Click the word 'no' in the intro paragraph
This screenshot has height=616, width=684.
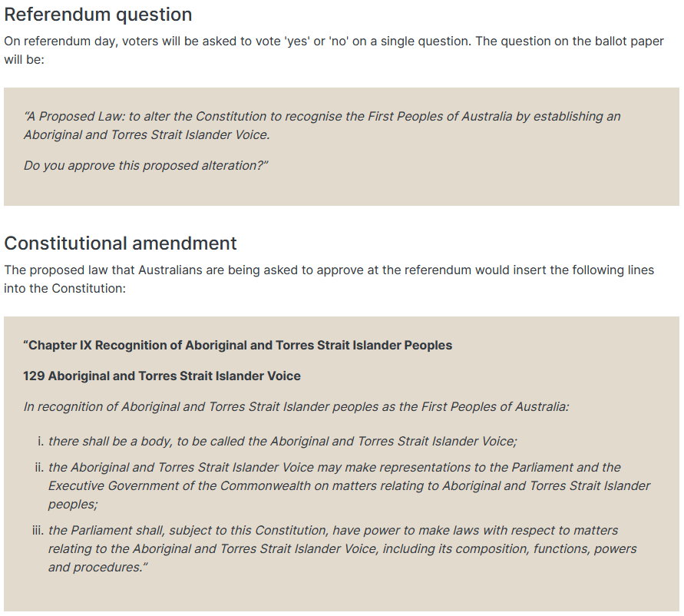point(337,41)
